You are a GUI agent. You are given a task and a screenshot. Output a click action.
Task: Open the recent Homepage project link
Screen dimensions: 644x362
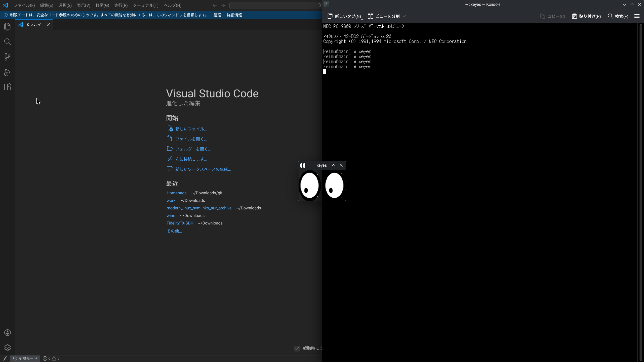(176, 193)
